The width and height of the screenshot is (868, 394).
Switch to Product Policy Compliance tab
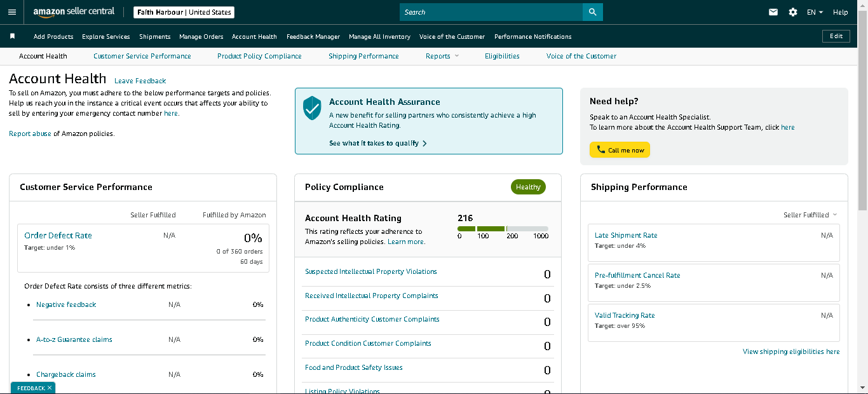pos(259,56)
